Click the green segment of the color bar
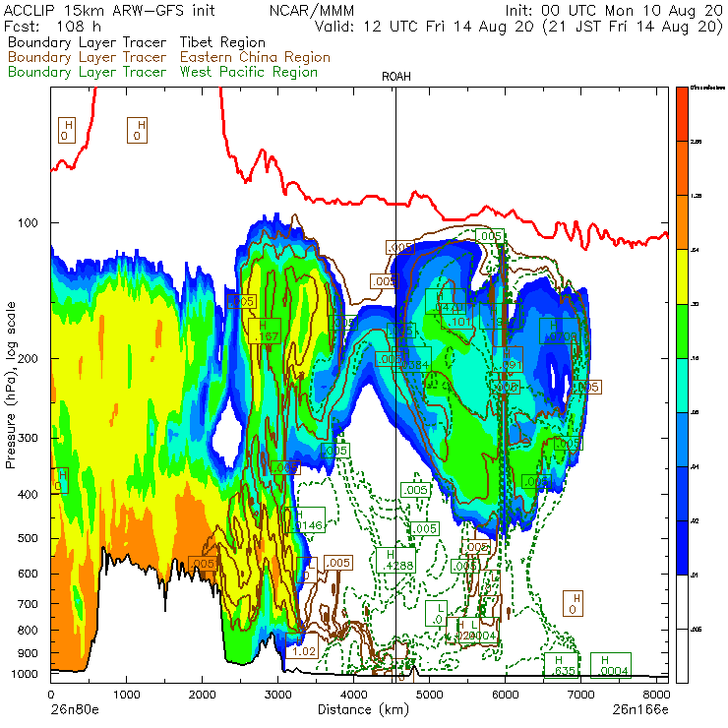Viewport: 728px width, 728px height. (x=682, y=331)
